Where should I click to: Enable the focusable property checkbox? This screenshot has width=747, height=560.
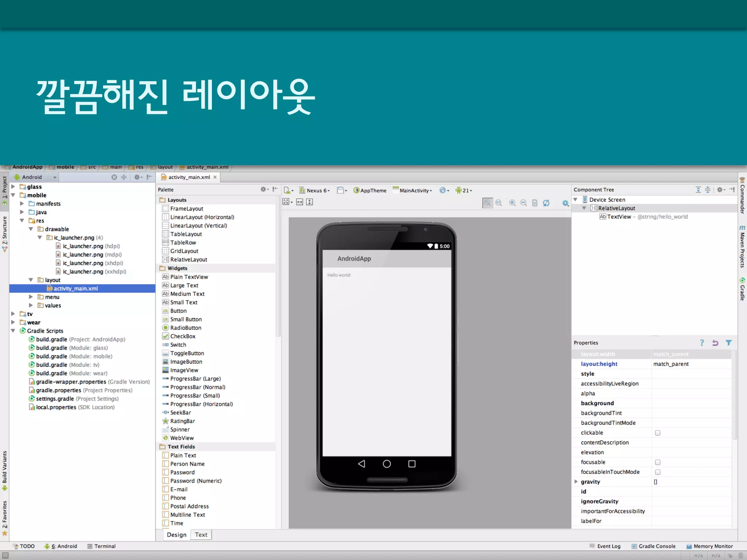(x=658, y=462)
